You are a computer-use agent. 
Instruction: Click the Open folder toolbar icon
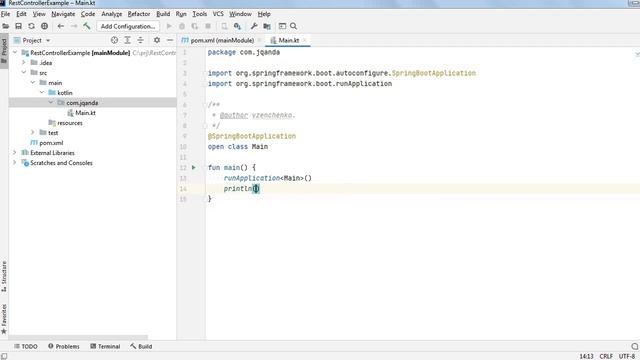pyautogui.click(x=5, y=26)
